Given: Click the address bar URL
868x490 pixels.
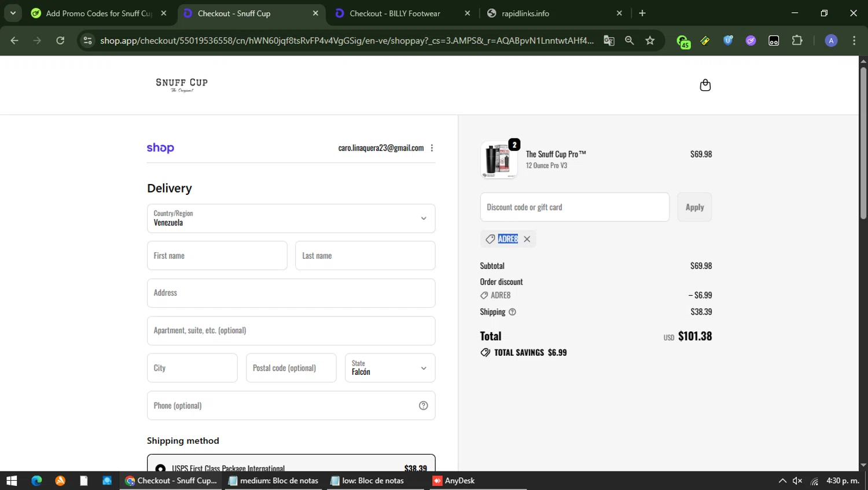Looking at the screenshot, I should [347, 40].
